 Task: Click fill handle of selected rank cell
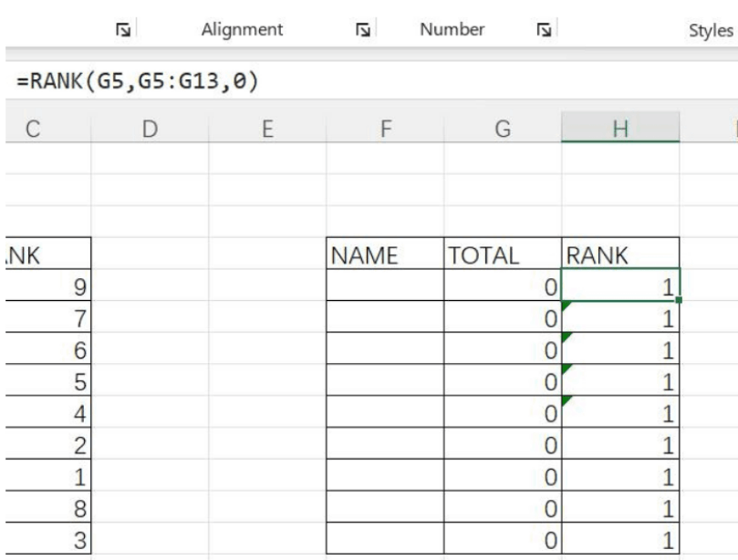tap(679, 300)
